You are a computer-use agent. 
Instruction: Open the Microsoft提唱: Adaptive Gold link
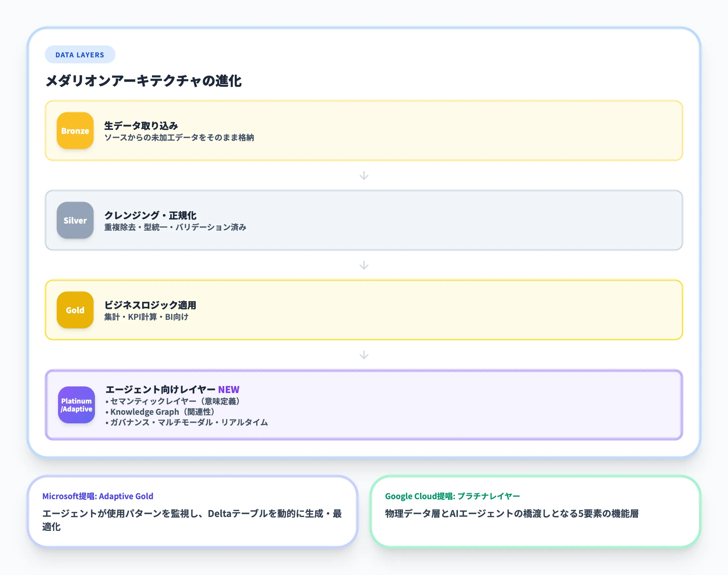(98, 496)
